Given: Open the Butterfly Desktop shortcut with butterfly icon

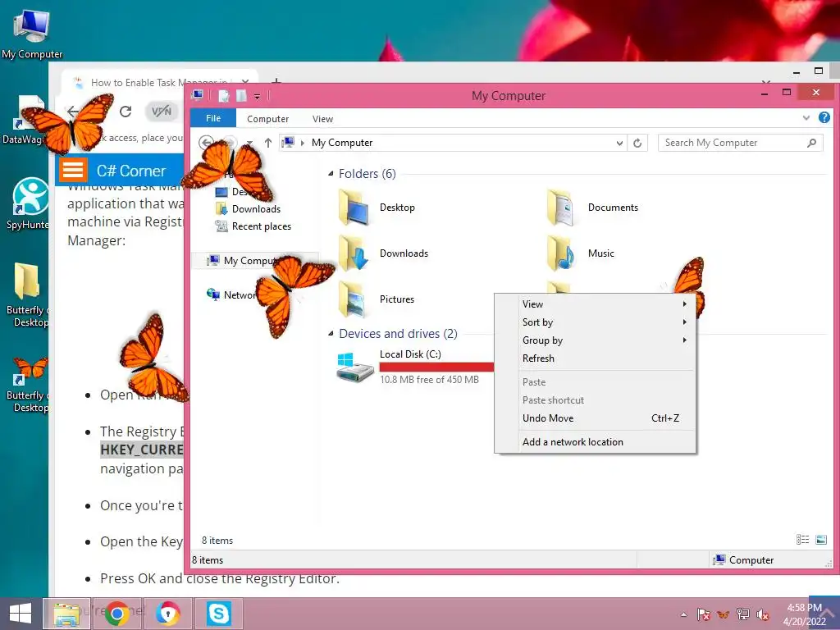Looking at the screenshot, I should (27, 385).
